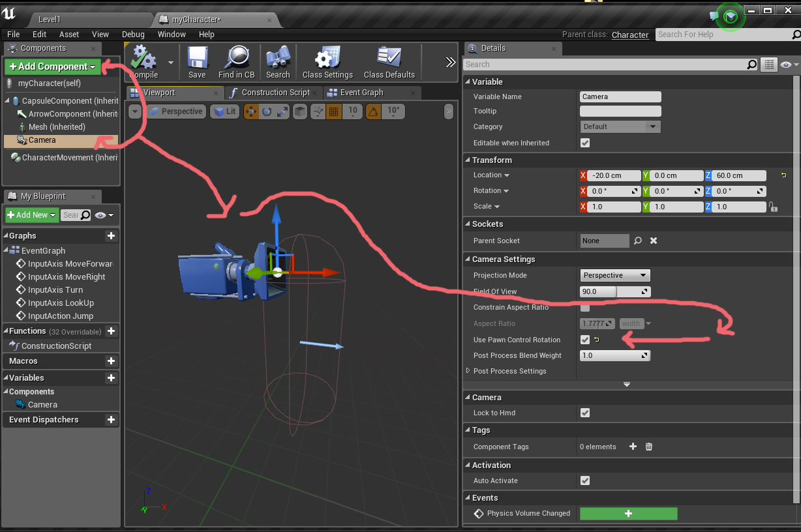Switch to the Event Graph tab
801x532 pixels.
click(x=361, y=93)
